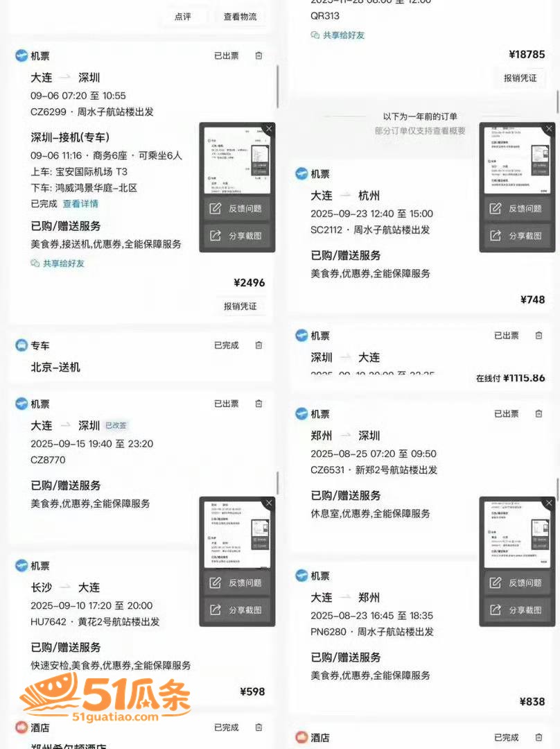560x749 pixels.
Task: Tap 分享截图 beside the 大连→郑州 card
Action: click(x=517, y=610)
